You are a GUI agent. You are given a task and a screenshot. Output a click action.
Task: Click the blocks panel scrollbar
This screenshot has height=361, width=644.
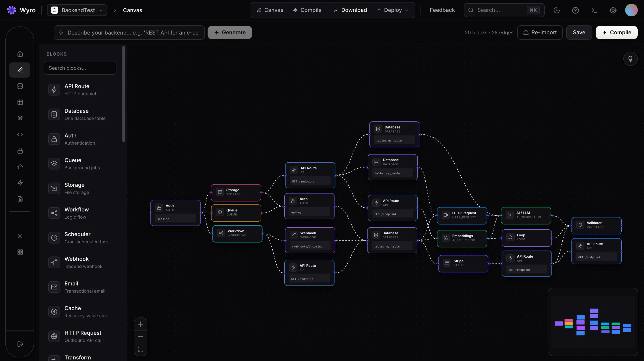pos(124,94)
